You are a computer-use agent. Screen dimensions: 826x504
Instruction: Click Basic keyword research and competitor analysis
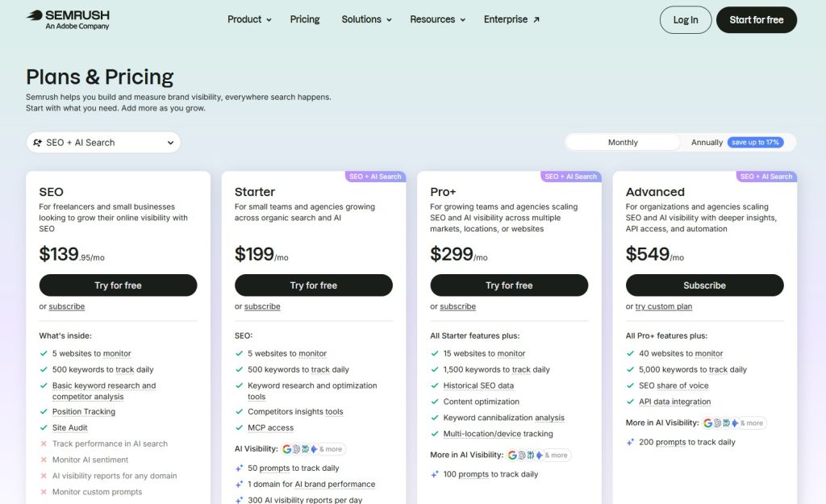pos(104,391)
